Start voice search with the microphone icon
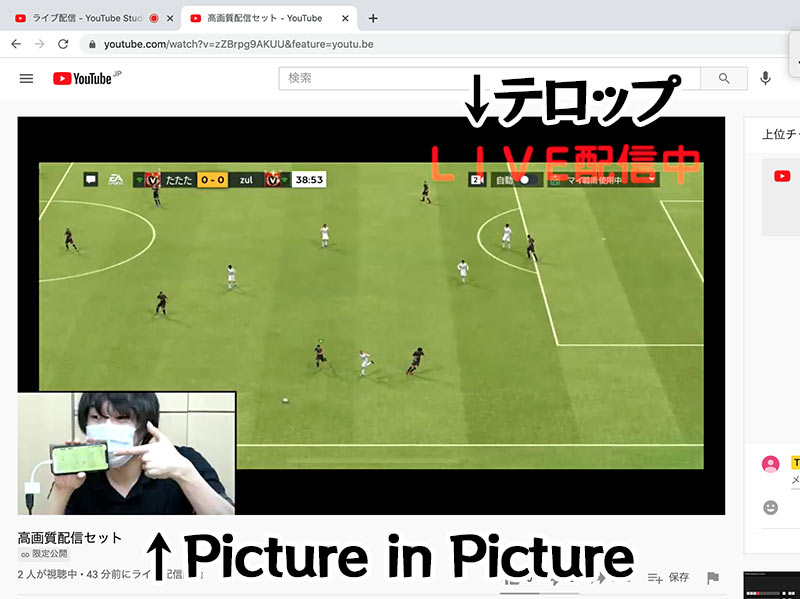This screenshot has height=599, width=800. coord(765,78)
